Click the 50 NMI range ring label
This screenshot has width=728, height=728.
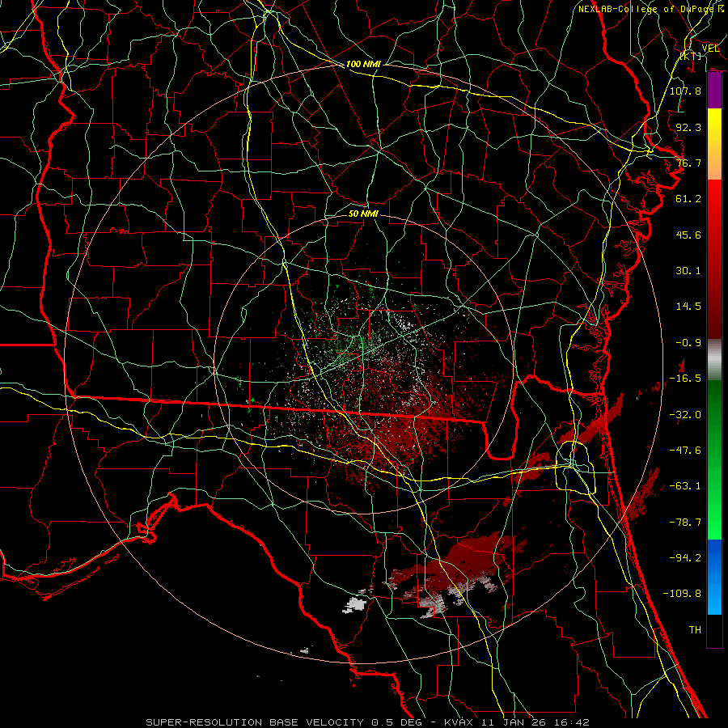click(x=363, y=214)
